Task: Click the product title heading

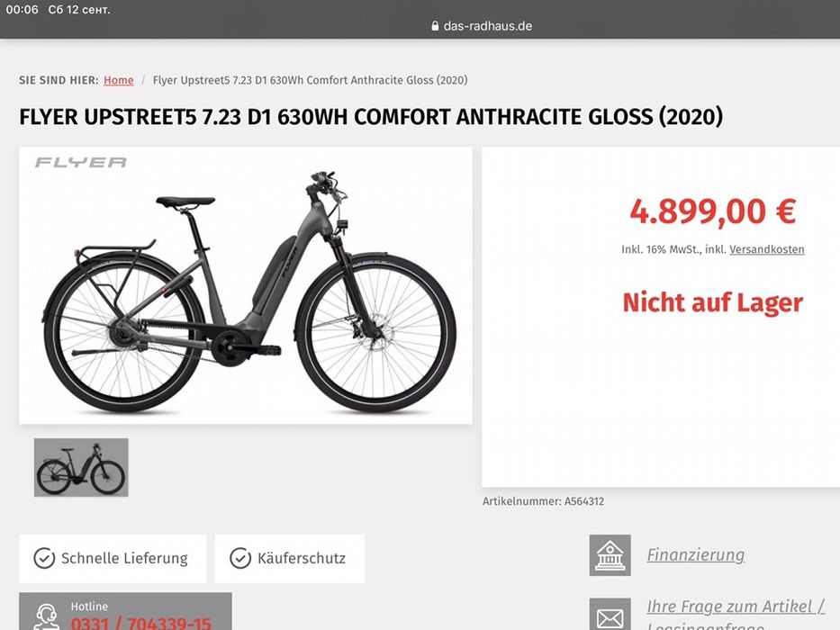Action: point(371,117)
